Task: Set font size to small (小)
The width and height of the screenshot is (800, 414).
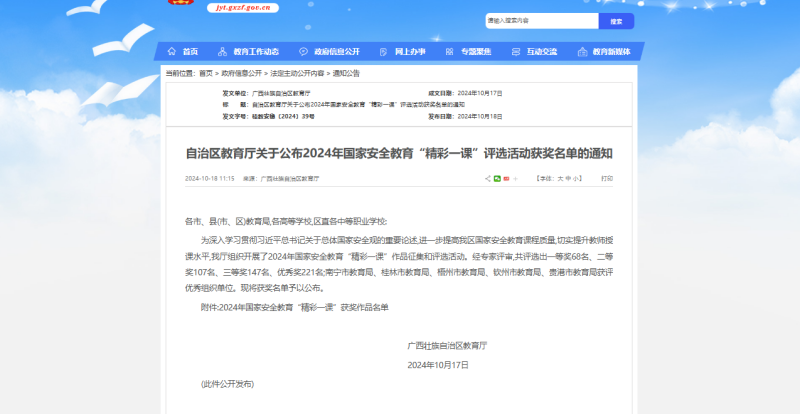Action: 577,178
